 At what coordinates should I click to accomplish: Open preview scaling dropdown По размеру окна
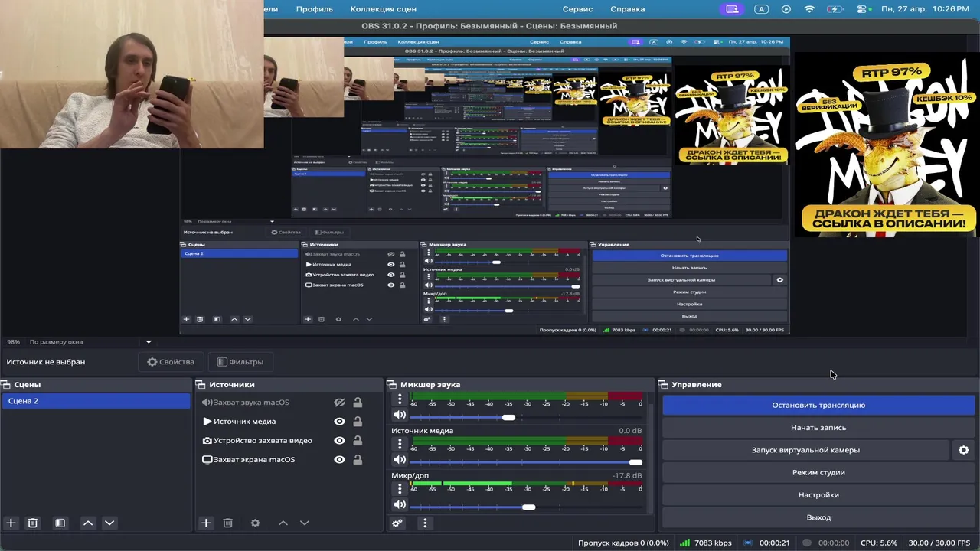pyautogui.click(x=89, y=342)
